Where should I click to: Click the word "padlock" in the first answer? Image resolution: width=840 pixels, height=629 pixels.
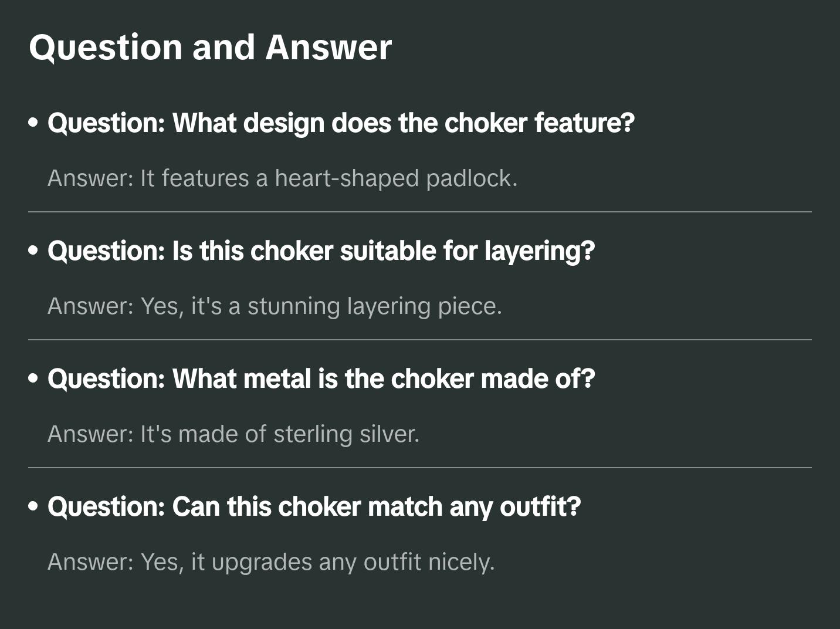point(471,178)
